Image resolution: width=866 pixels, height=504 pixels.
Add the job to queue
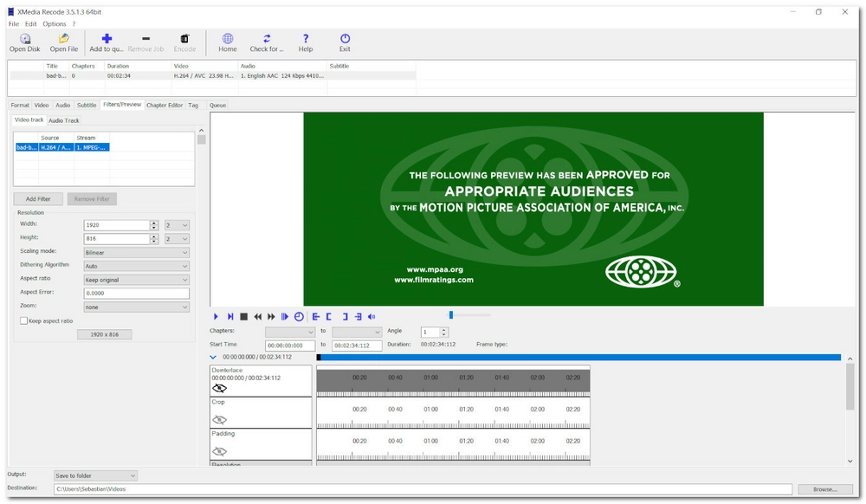tap(107, 39)
